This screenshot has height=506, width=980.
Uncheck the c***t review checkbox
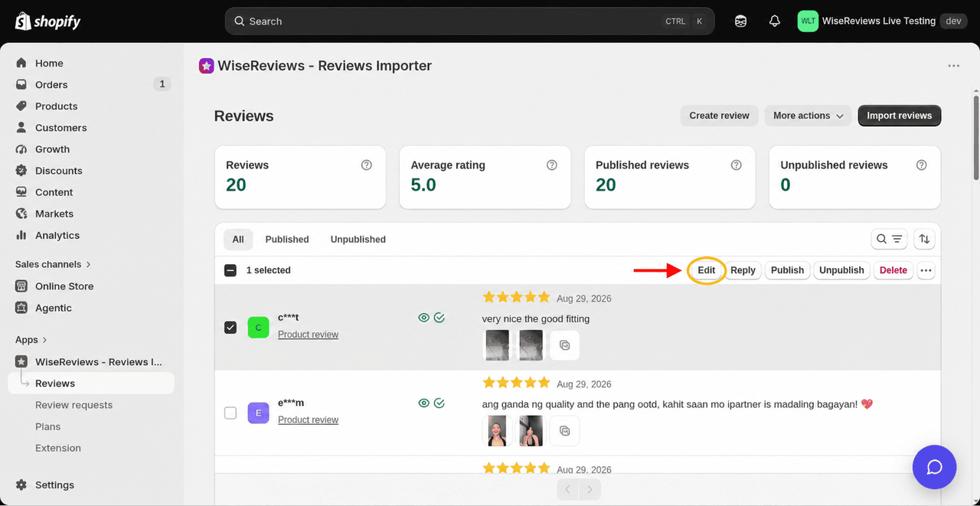click(230, 327)
